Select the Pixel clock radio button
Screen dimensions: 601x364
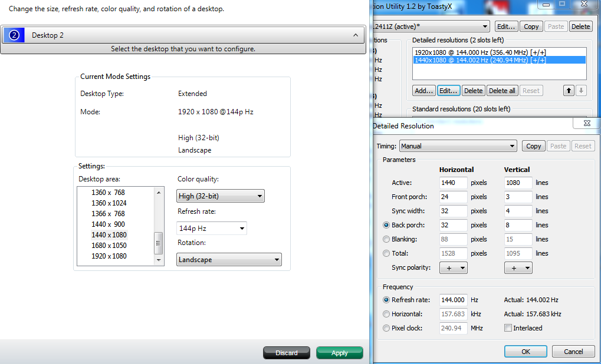click(386, 328)
